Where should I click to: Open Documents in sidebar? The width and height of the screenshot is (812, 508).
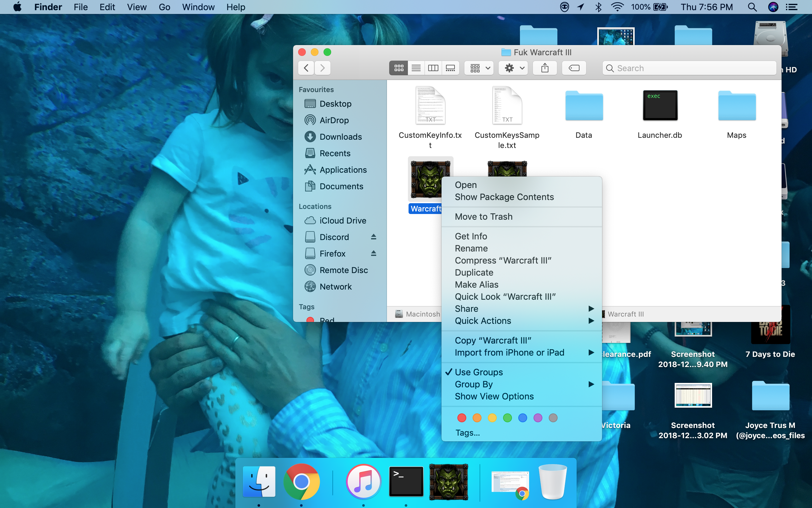click(340, 186)
